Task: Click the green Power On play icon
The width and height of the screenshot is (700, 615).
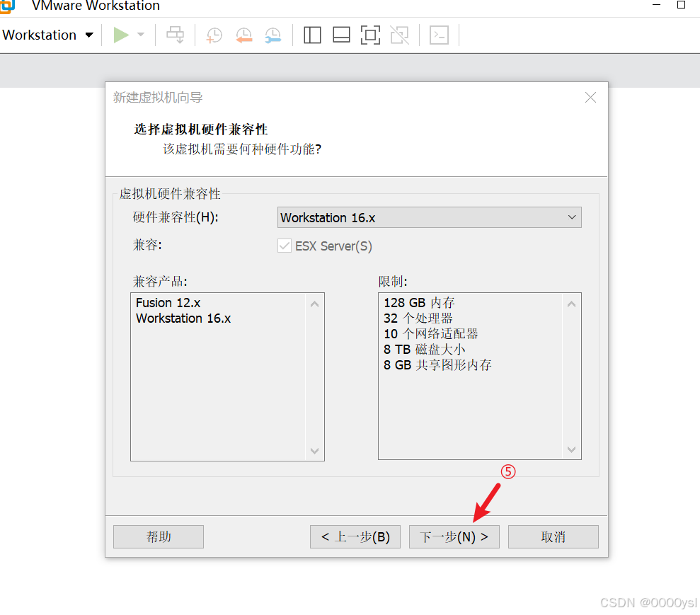Action: click(121, 35)
